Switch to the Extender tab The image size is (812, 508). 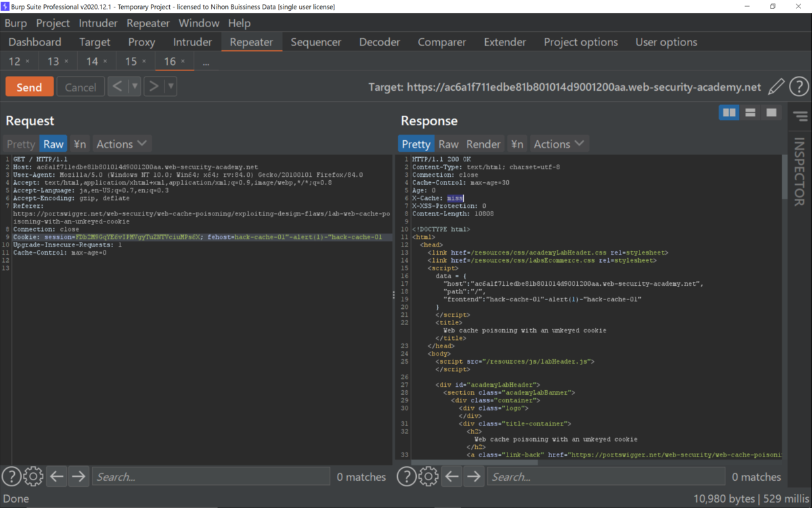(x=505, y=42)
